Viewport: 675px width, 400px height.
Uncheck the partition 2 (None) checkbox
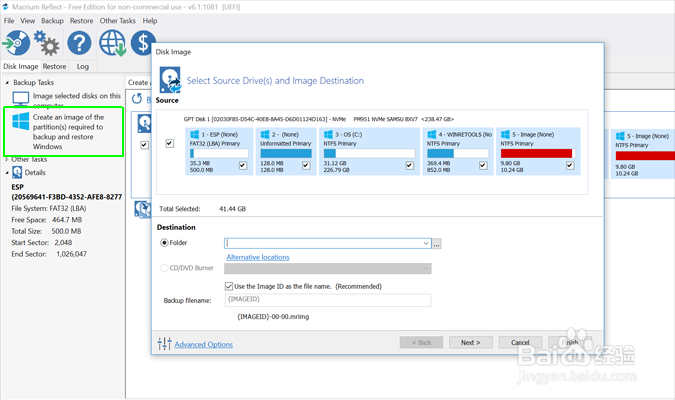pos(306,165)
